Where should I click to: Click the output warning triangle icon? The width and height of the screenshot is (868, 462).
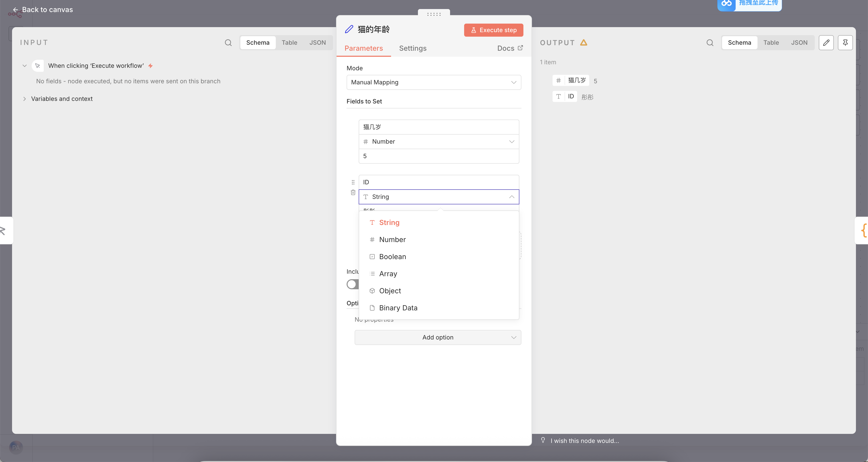point(584,42)
